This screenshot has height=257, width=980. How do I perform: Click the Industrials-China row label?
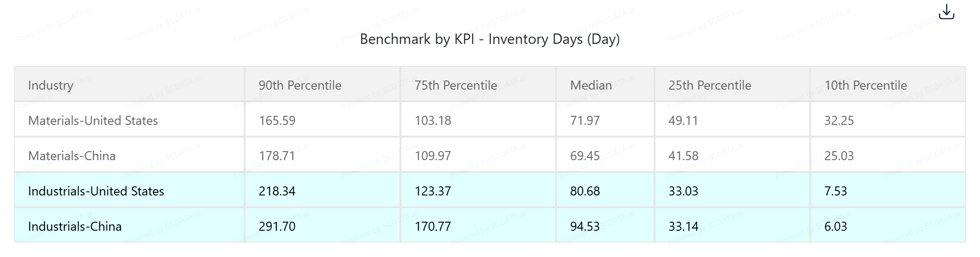pos(75,226)
